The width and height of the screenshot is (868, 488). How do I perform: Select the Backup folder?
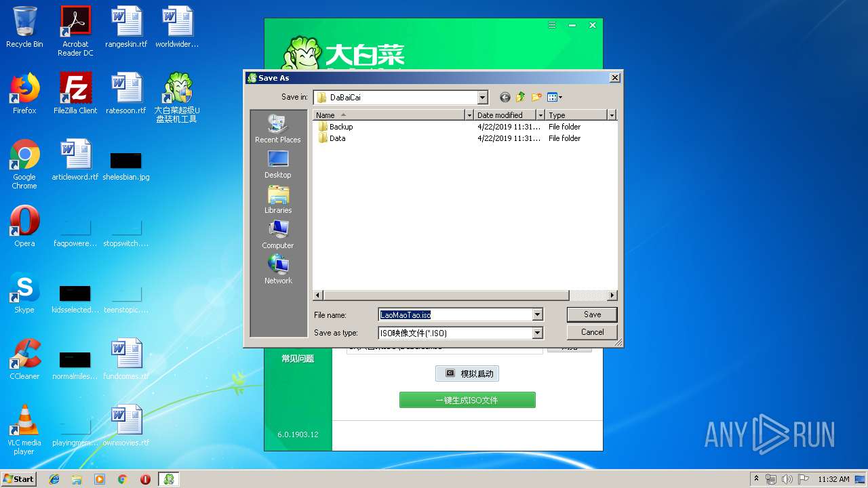click(335, 127)
